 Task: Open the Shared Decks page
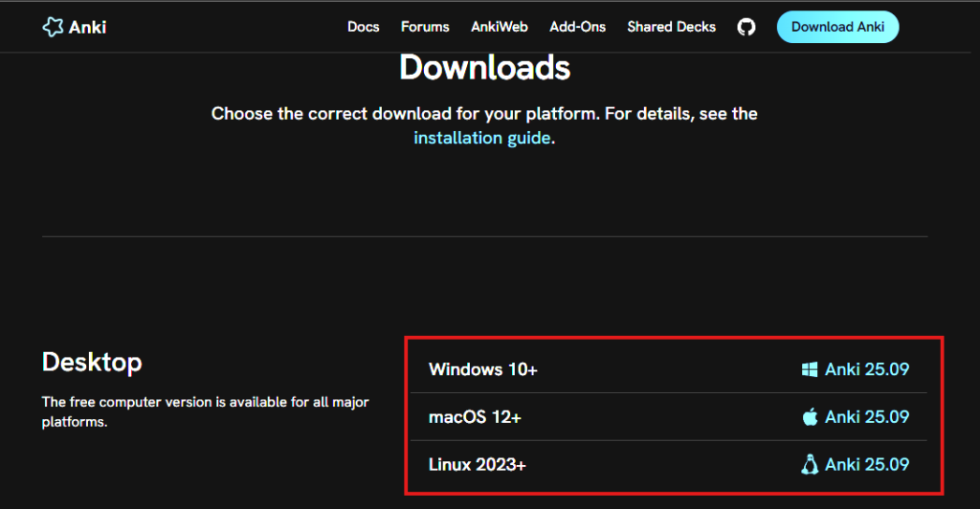click(x=671, y=27)
